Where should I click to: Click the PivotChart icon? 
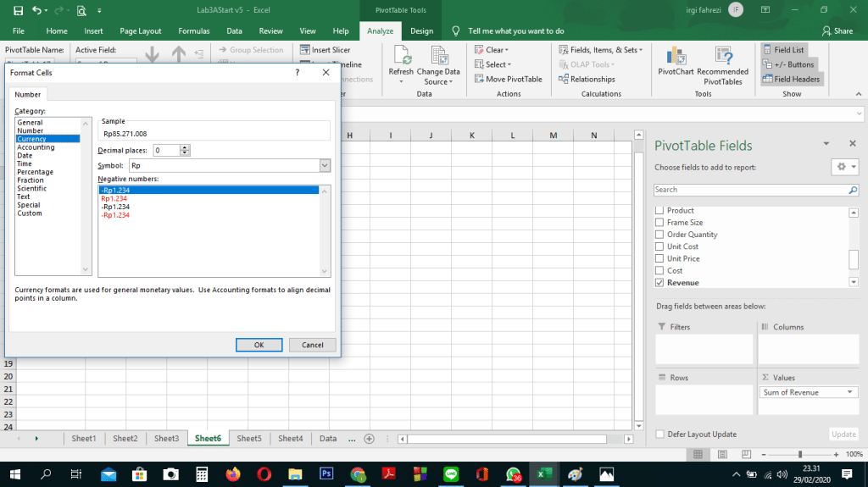coord(676,58)
